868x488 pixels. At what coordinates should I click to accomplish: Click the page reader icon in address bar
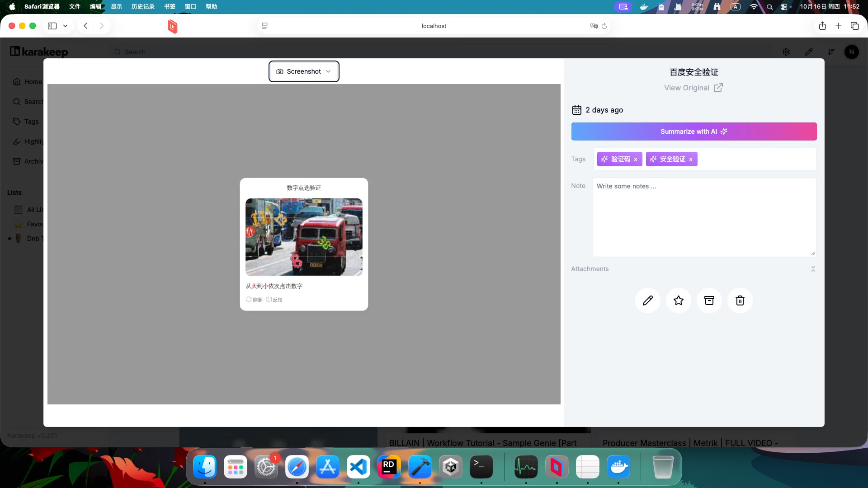265,26
